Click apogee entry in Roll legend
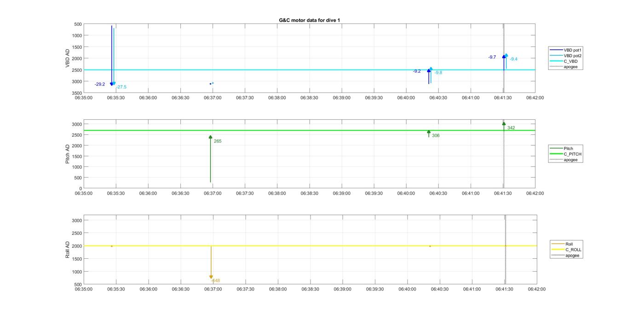Viewport: 644px width, 319px height. (566, 255)
